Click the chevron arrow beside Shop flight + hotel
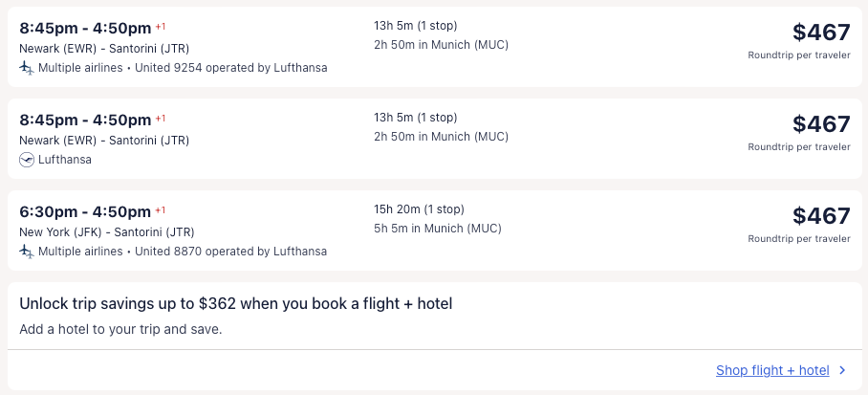 pos(842,370)
